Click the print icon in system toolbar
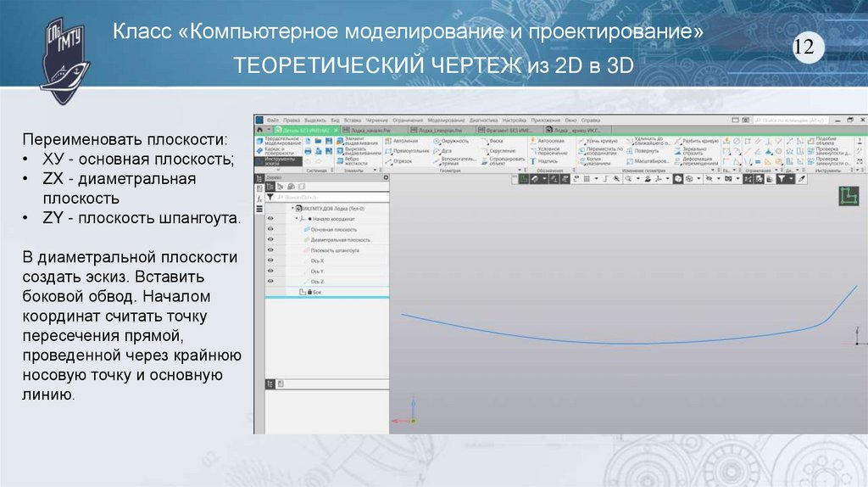 pyautogui.click(x=309, y=151)
